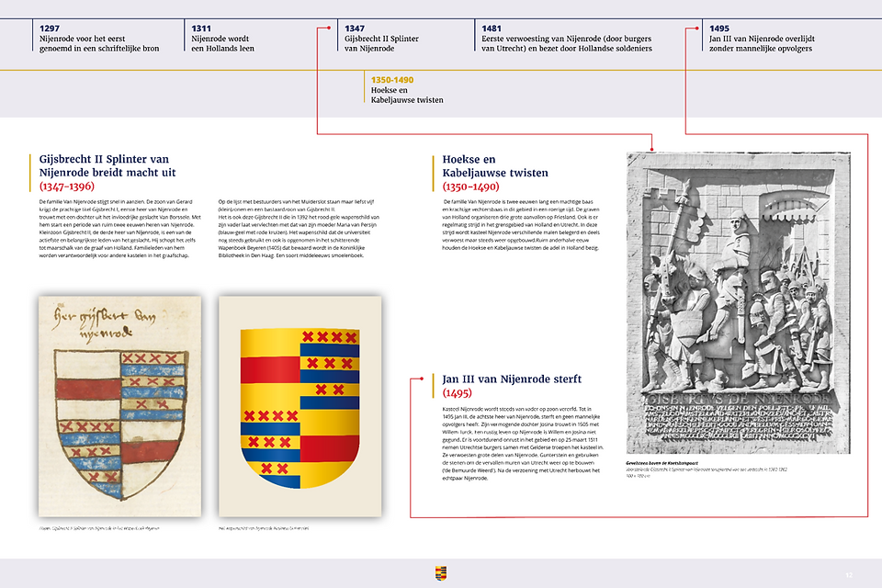Viewport: 882px width, 588px height.
Task: Click the paragraph under 'Hoekse en Kabeljauwse twisten'
Action: click(521, 224)
